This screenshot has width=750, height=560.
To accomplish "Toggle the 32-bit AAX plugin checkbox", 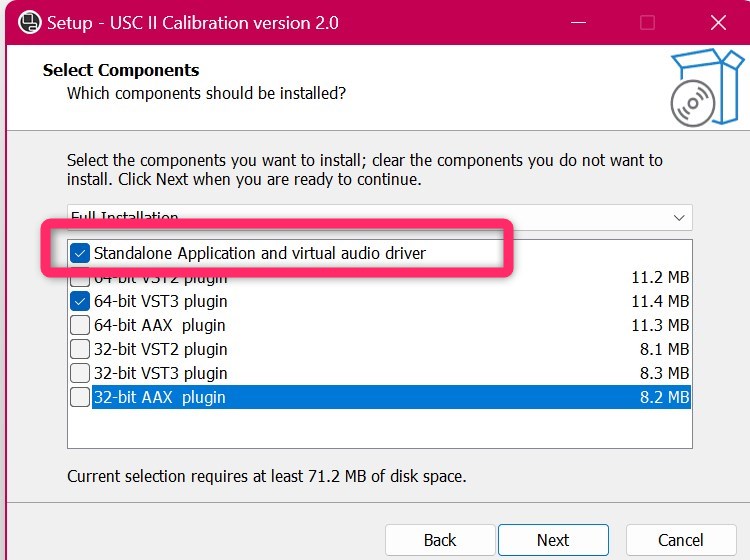I will (x=81, y=397).
